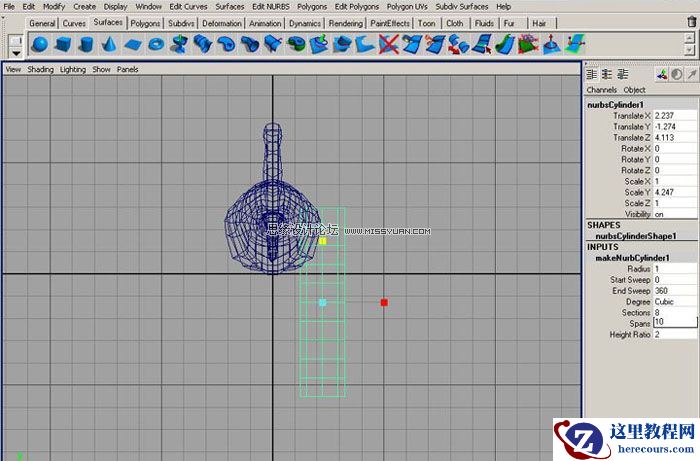Screen dimensions: 700x461
Task: Click the green-topped Bevel shelf icon
Action: (296, 44)
